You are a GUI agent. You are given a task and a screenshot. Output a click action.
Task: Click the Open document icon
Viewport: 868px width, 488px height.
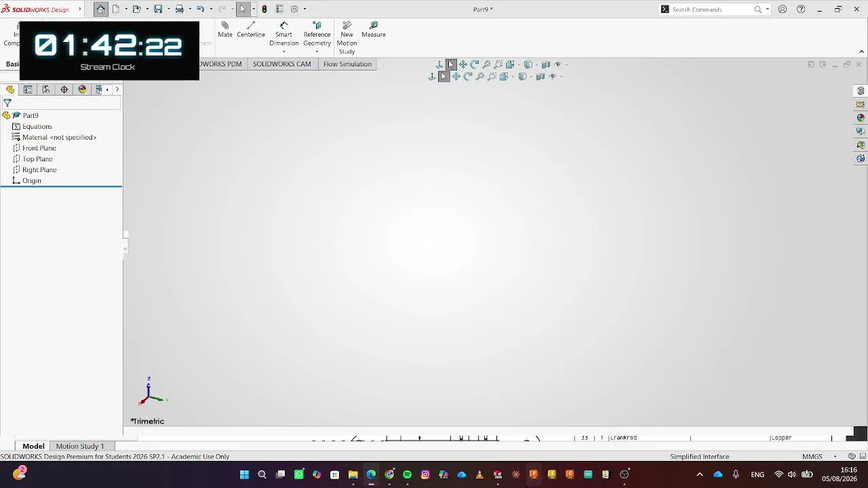[136, 9]
